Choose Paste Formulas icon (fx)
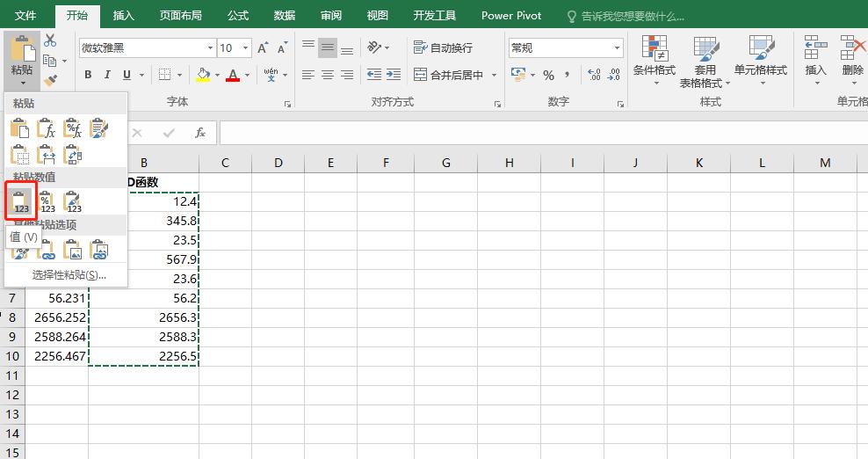This screenshot has width=868, height=459. (47, 128)
